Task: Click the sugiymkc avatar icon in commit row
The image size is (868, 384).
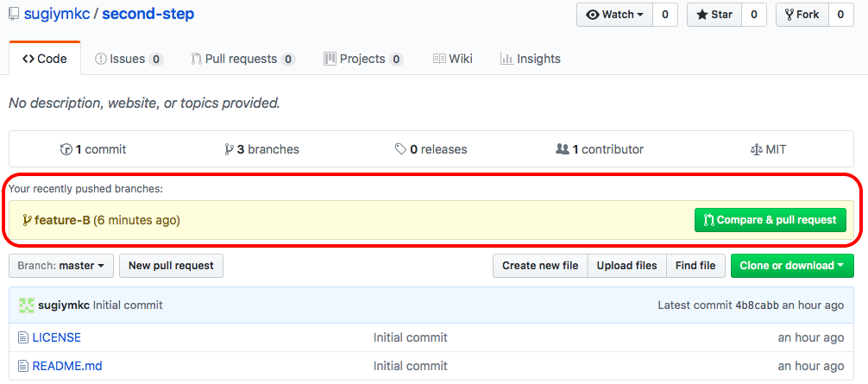Action: pyautogui.click(x=27, y=305)
